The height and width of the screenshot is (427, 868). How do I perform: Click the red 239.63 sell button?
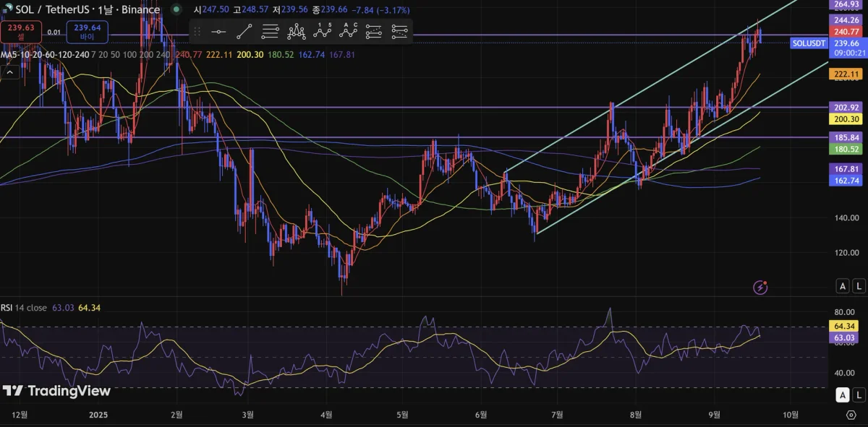point(21,31)
